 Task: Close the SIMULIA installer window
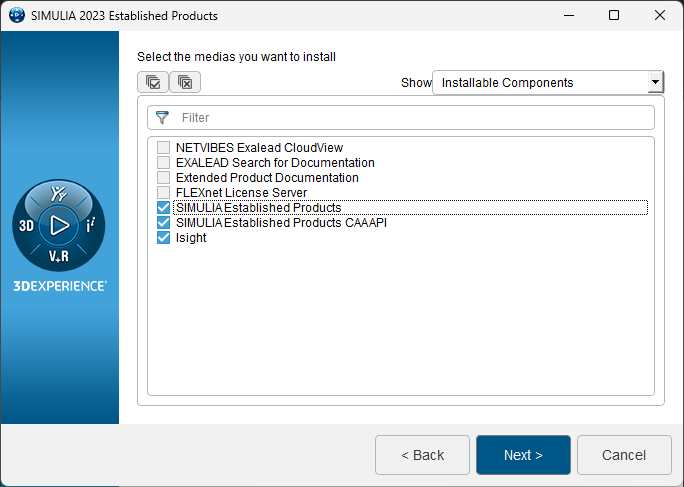(660, 15)
